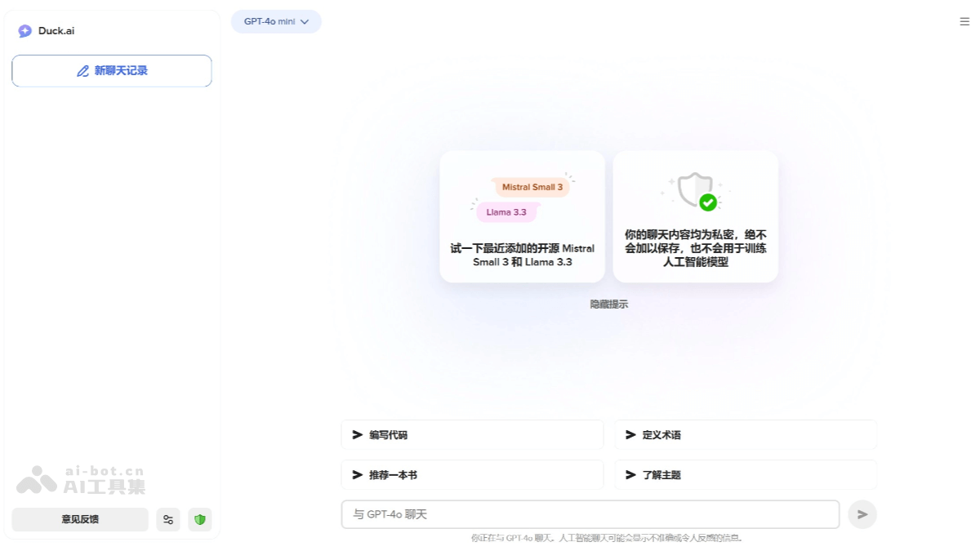The height and width of the screenshot is (551, 980).
Task: Send feedback using 意见反馈 button
Action: pyautogui.click(x=79, y=519)
